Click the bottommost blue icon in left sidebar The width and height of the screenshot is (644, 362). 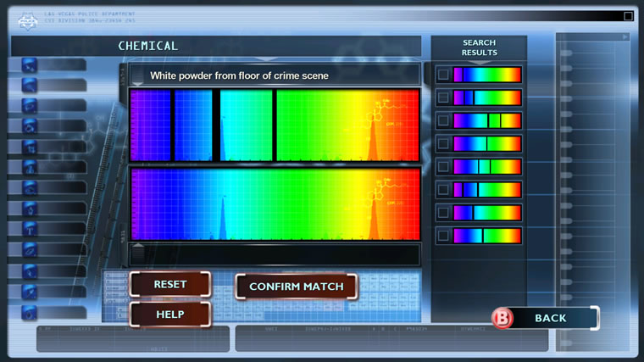tap(30, 313)
